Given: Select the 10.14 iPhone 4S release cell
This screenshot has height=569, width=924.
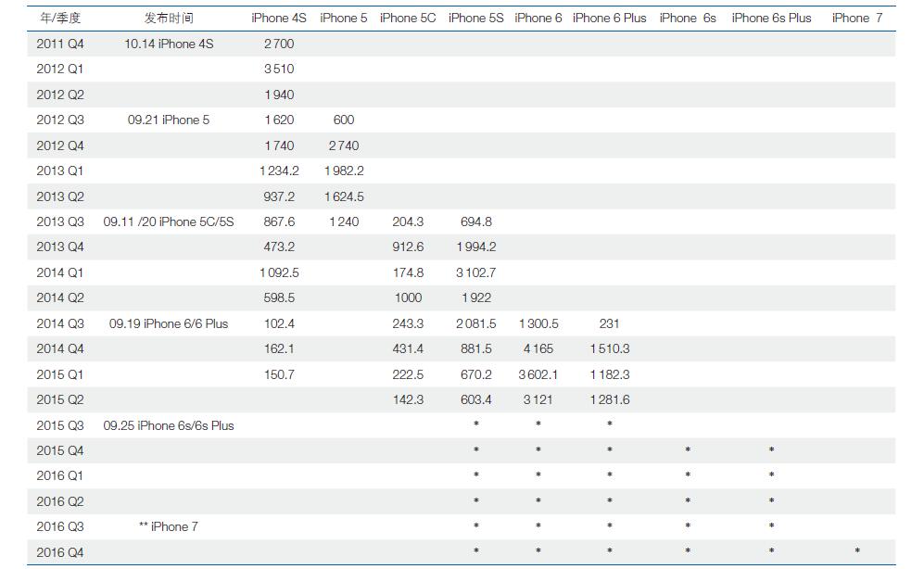Looking at the screenshot, I should [169, 44].
